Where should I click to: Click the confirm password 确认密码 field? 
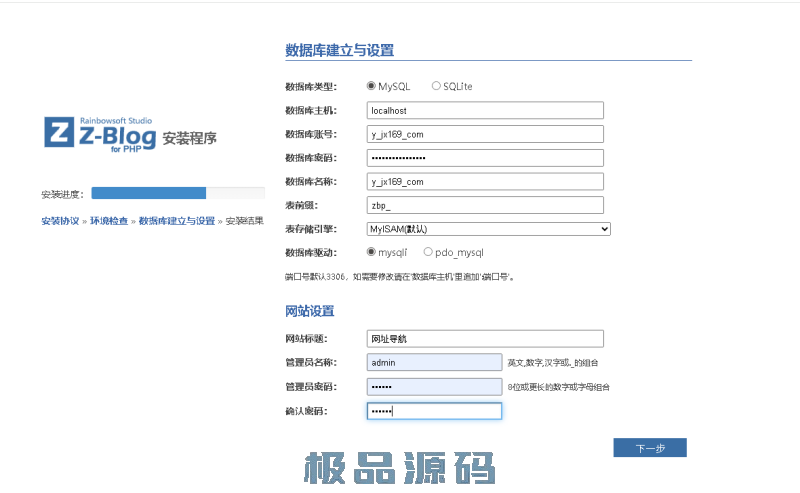[x=434, y=411]
